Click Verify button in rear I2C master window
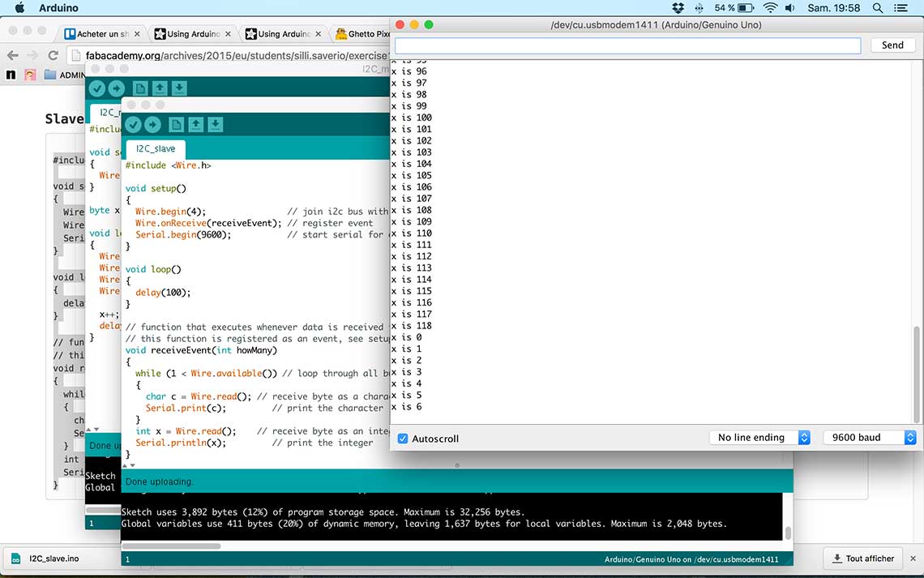 pyautogui.click(x=97, y=88)
